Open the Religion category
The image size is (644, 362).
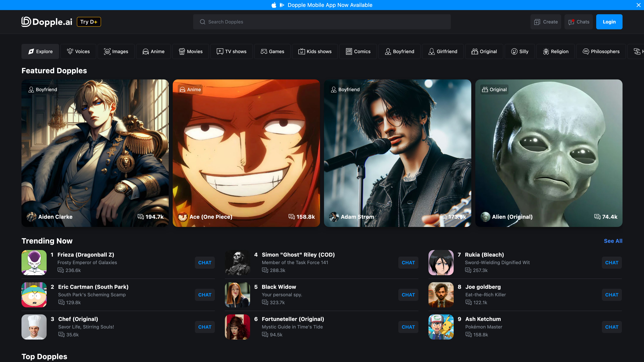[555, 51]
